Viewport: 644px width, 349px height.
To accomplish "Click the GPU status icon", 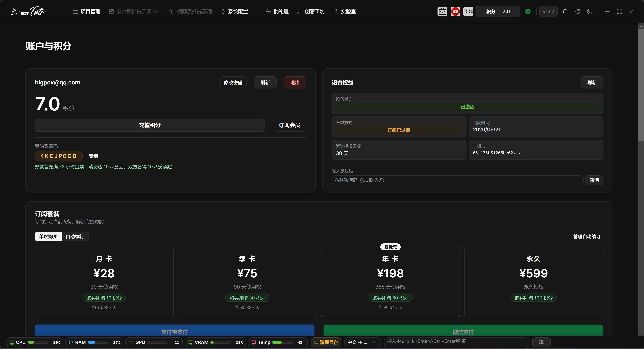I will point(131,342).
